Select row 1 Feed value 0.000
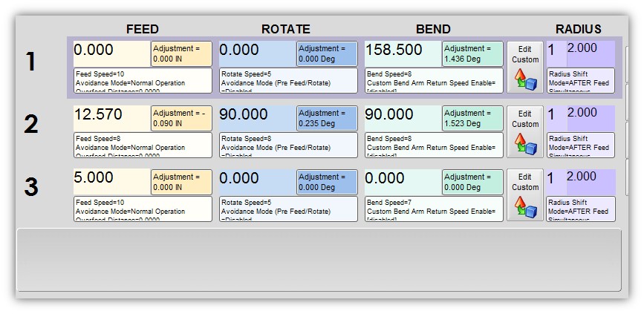Image resolution: width=644 pixels, height=314 pixels. click(x=111, y=50)
